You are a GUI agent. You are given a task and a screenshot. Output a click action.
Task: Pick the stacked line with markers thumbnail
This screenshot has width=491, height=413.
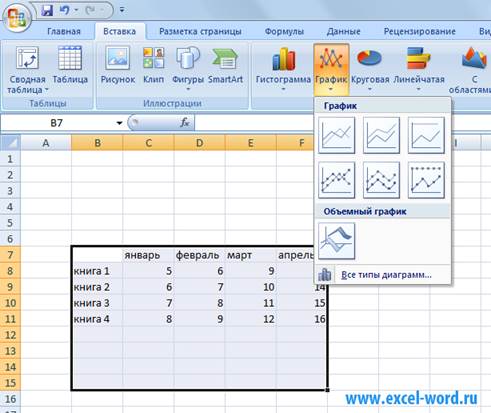pos(381,180)
